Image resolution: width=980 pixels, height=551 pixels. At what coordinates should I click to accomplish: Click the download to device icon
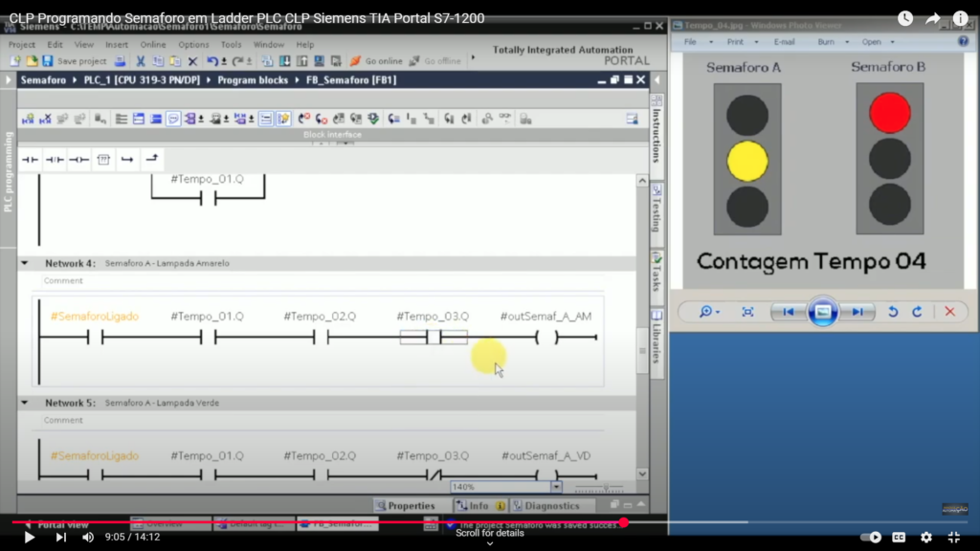pos(284,61)
